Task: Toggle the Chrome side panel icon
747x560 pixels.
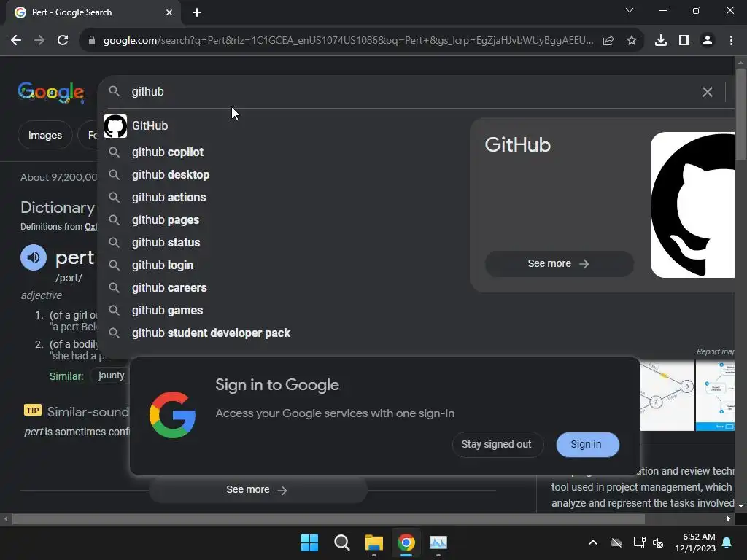Action: 684,41
